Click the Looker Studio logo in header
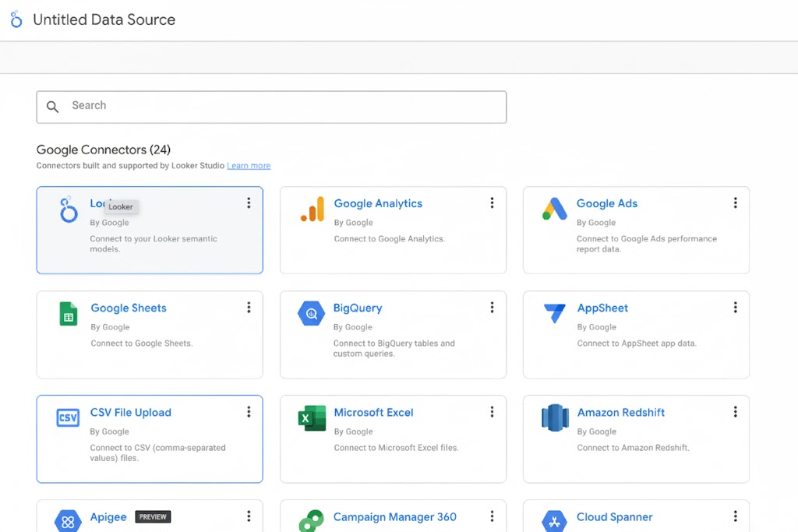The width and height of the screenshot is (798, 532). [x=16, y=19]
